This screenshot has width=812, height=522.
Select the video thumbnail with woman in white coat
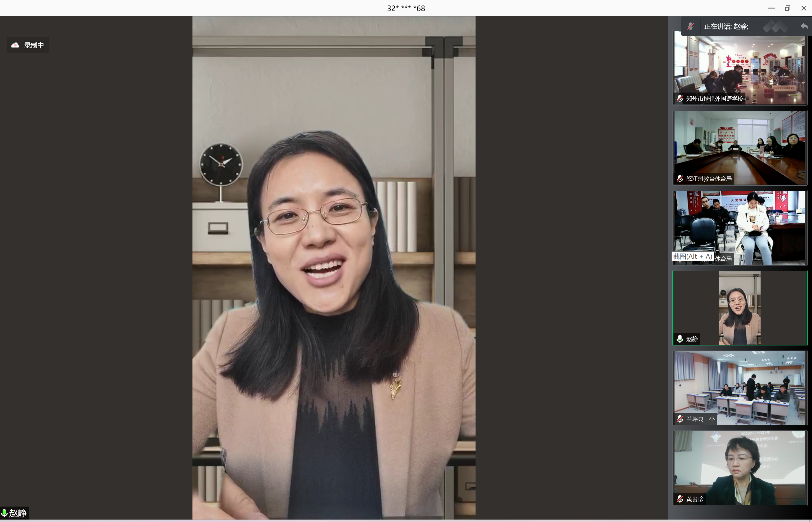click(740, 227)
